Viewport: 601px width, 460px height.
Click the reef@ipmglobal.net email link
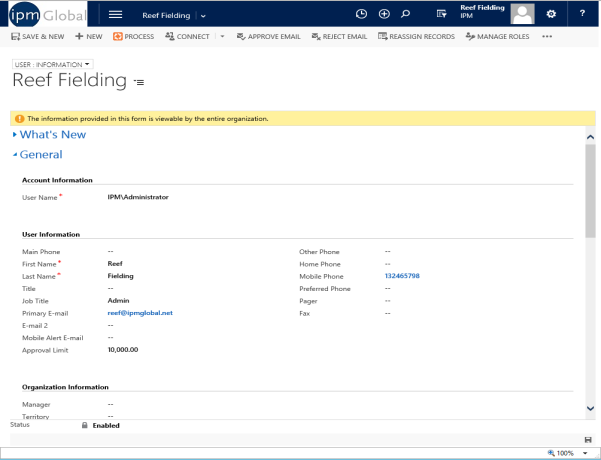click(140, 313)
